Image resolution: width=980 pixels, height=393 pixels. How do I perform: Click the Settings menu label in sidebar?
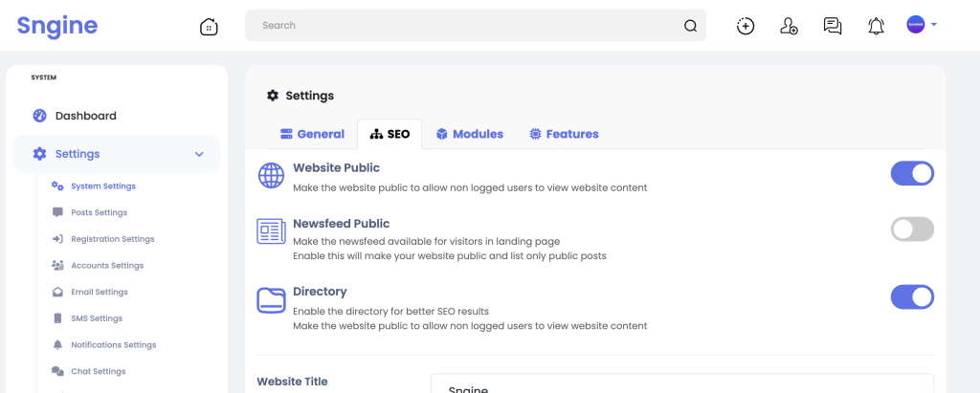78,154
